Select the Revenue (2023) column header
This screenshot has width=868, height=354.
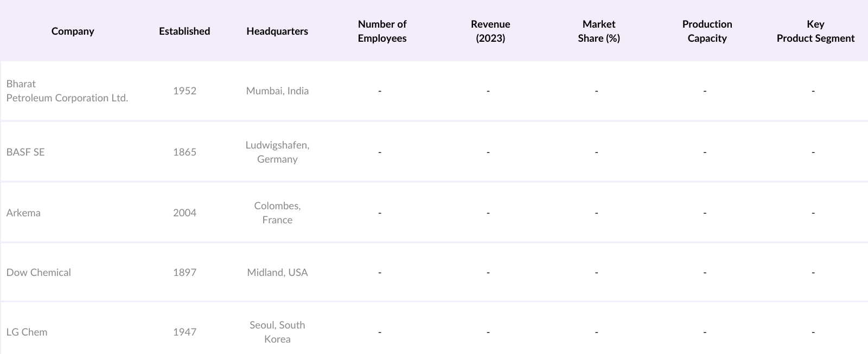[490, 31]
